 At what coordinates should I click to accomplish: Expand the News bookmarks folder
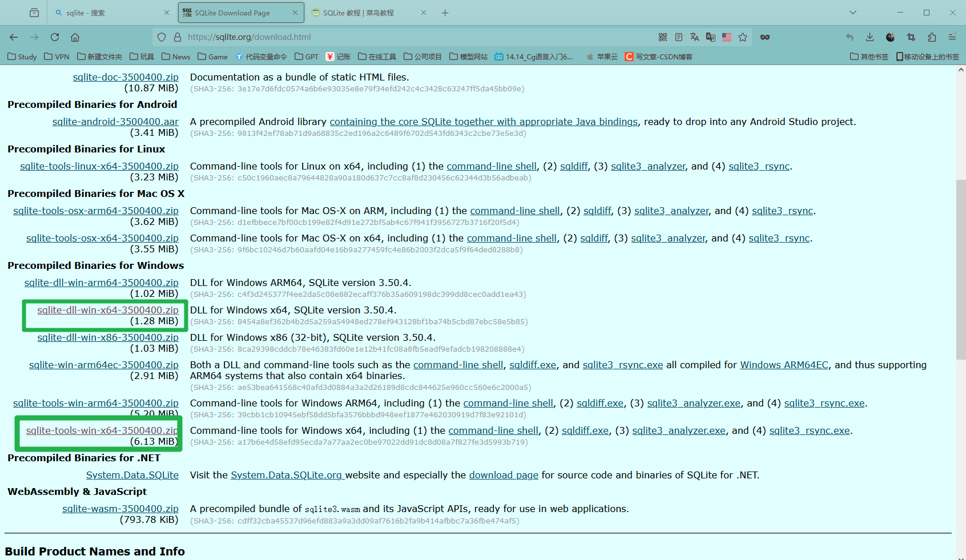176,57
